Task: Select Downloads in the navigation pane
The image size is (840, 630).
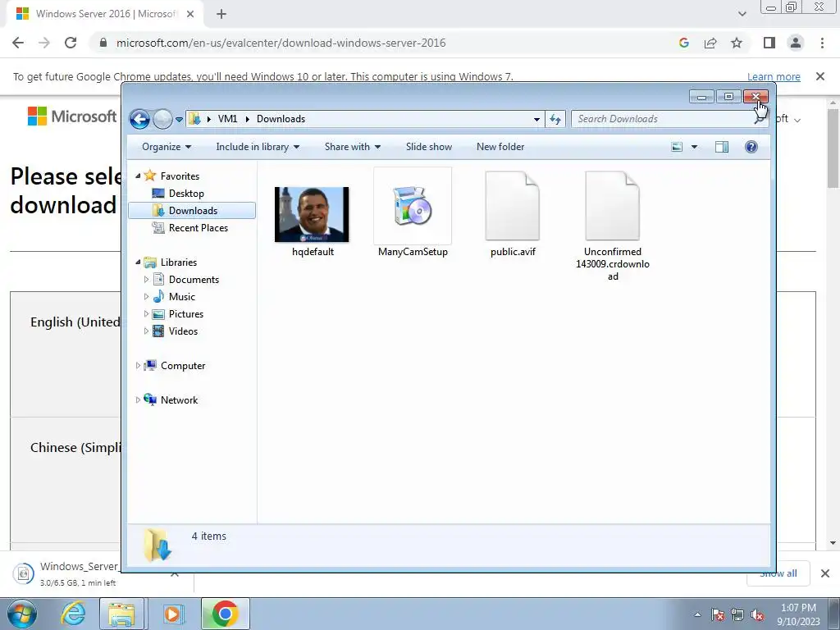Action: 192,211
